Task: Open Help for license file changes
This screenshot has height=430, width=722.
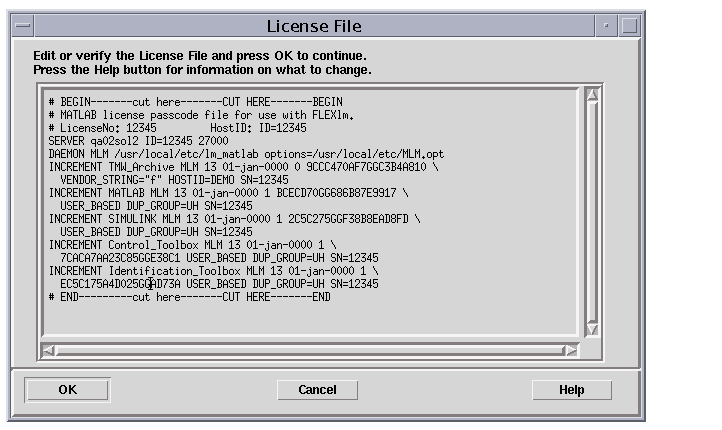Action: click(572, 390)
